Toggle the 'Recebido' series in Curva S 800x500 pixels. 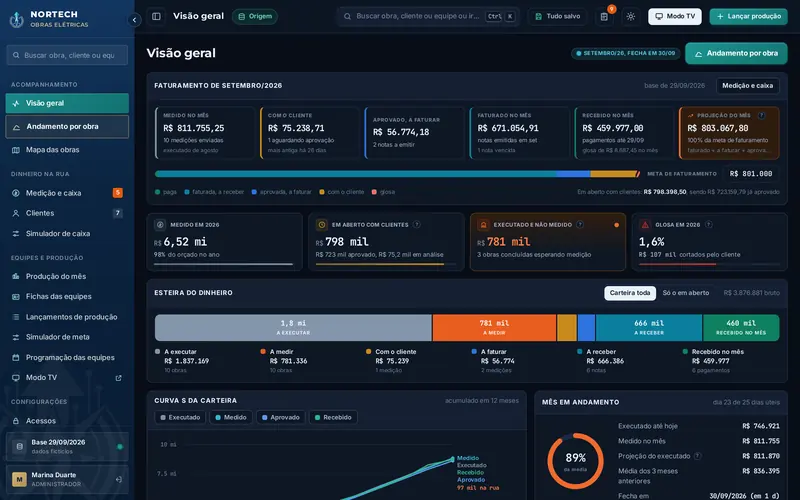click(333, 417)
